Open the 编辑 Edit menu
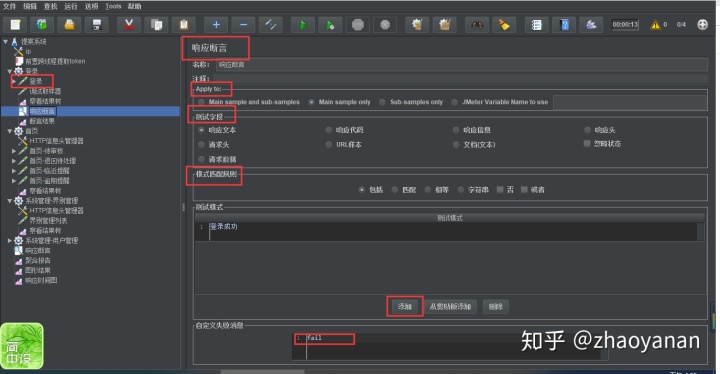The height and width of the screenshot is (374, 720). tap(30, 6)
